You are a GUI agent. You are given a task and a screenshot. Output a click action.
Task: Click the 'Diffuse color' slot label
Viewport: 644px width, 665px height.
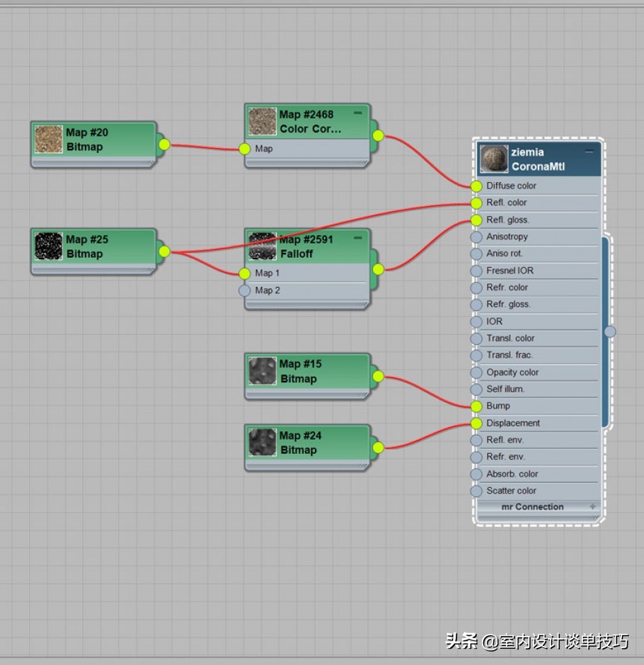[512, 186]
